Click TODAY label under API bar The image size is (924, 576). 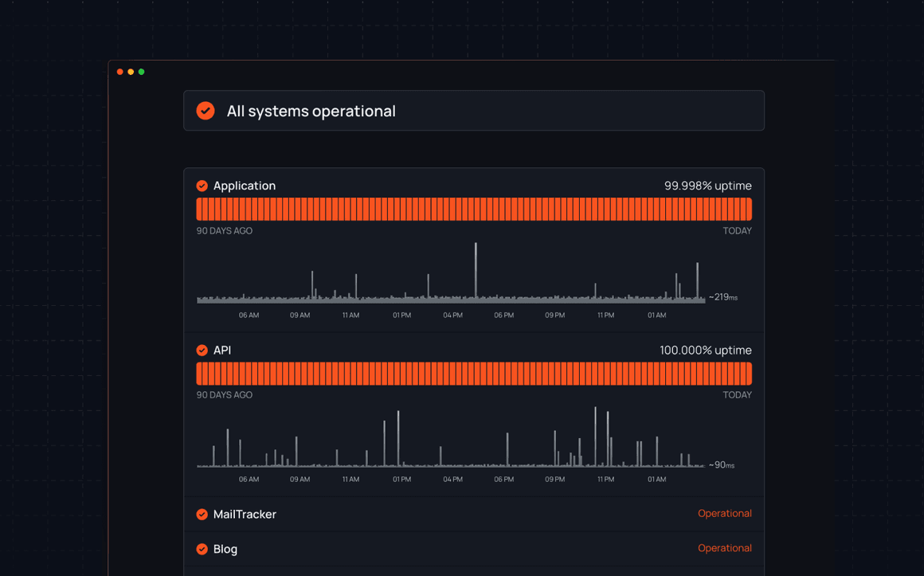(737, 395)
